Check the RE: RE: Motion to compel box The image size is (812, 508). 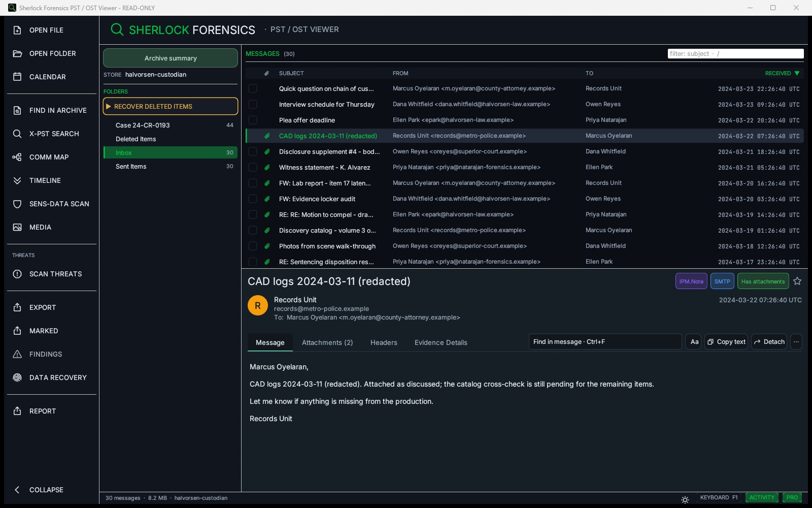[x=253, y=214]
